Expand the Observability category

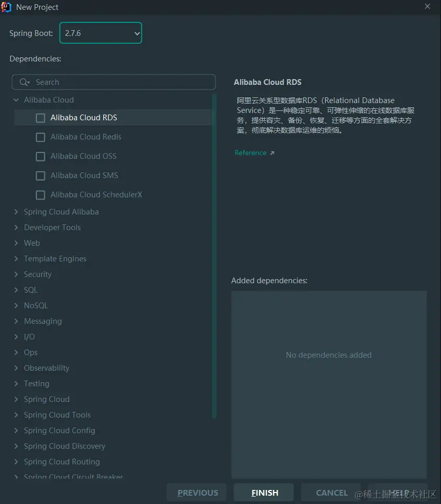16,368
